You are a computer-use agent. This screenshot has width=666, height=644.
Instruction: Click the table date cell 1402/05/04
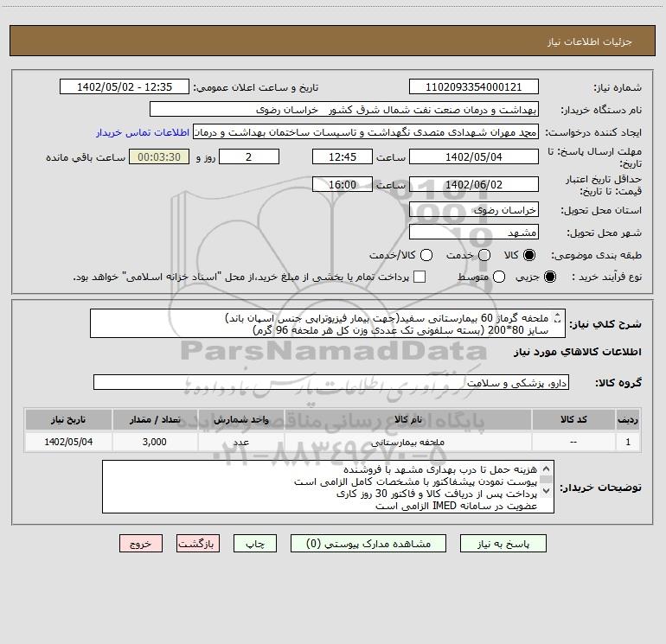[68, 443]
